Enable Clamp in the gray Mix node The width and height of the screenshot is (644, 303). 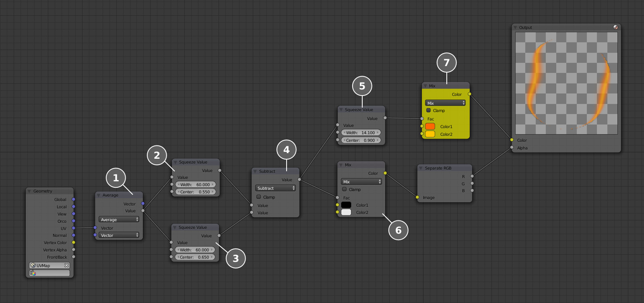pos(345,189)
